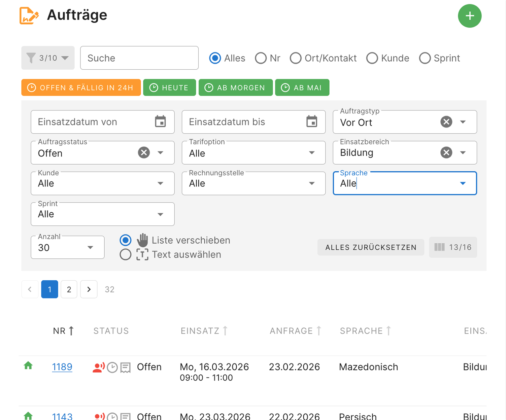This screenshot has height=420, width=506.
Task: Clear the Auftragstyp Vor Ort selection
Action: pos(446,122)
